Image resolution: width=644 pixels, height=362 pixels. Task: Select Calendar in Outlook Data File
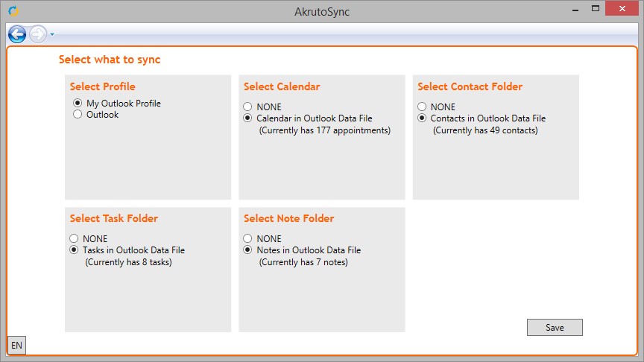tap(248, 118)
